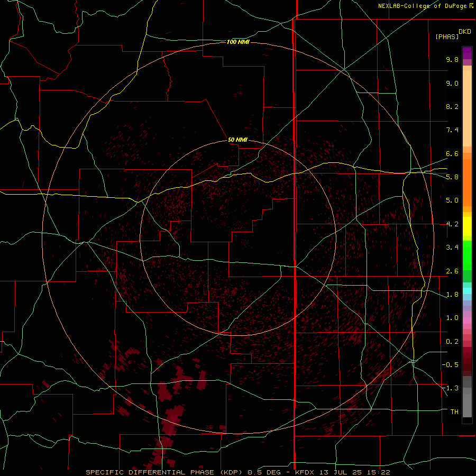The height and width of the screenshot is (476, 476).
Task: Click the 50 NMI range ring label
Action: coord(237,140)
